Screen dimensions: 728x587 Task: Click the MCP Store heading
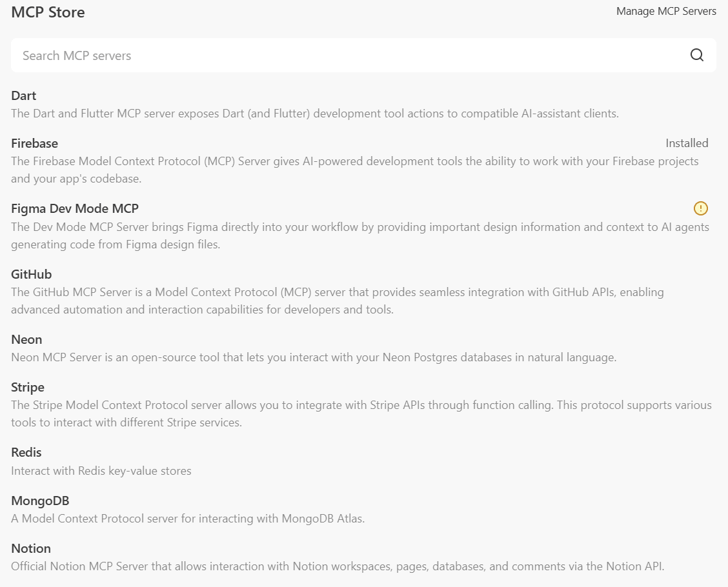[x=48, y=12]
